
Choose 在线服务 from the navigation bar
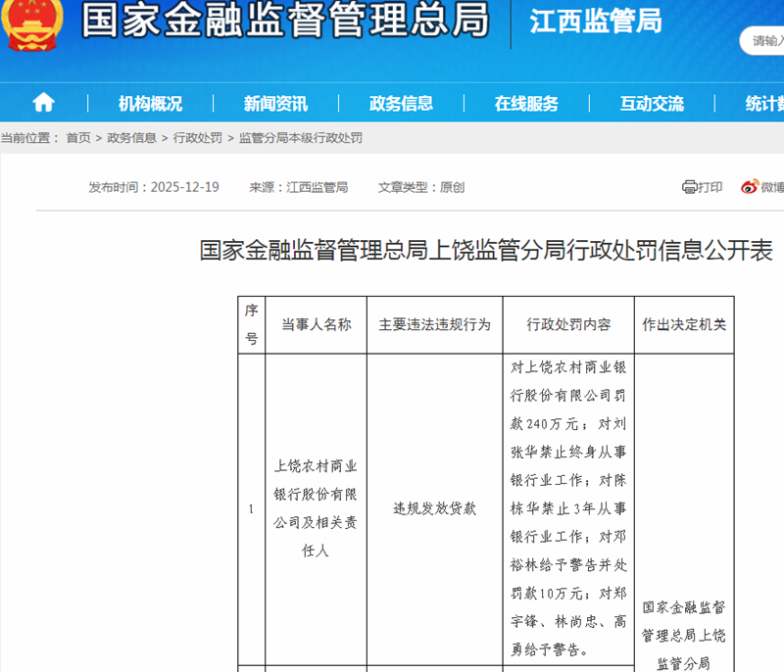click(x=526, y=104)
